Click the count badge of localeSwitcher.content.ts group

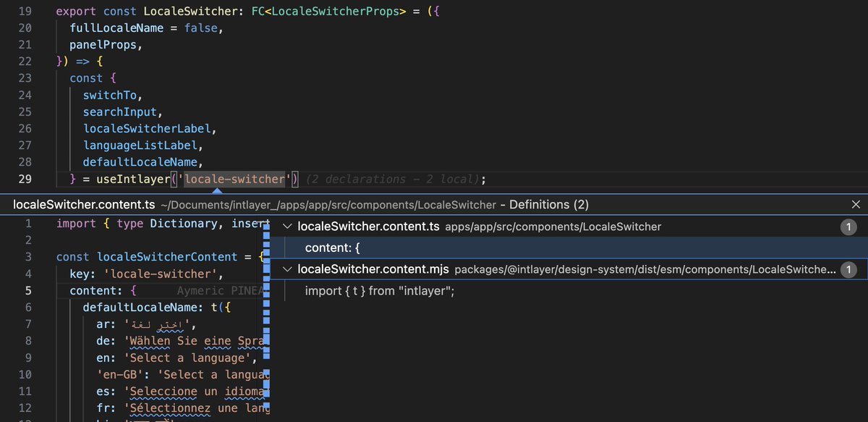point(849,227)
